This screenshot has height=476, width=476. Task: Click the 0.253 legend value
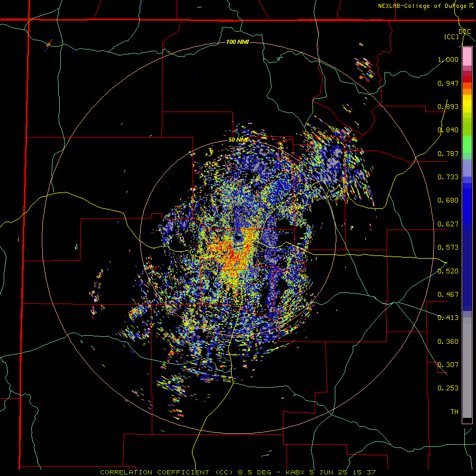[448, 388]
